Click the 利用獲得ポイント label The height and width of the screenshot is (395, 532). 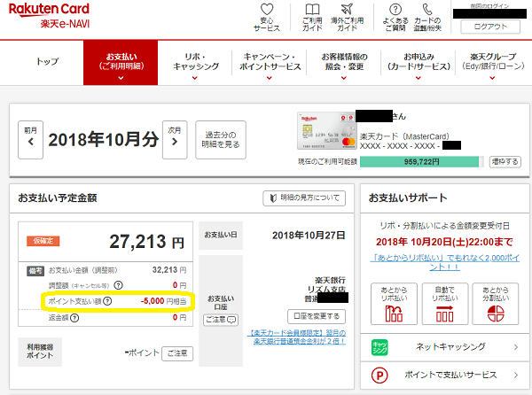pyautogui.click(x=40, y=352)
